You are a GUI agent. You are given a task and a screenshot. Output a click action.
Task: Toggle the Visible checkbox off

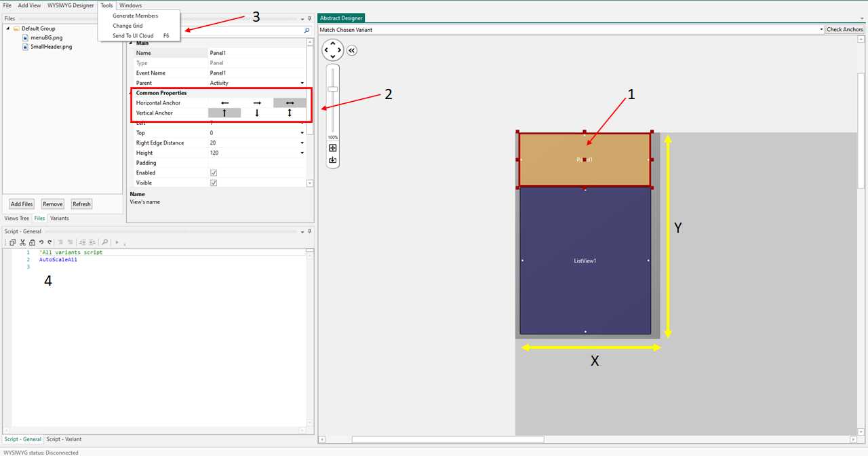pyautogui.click(x=214, y=183)
